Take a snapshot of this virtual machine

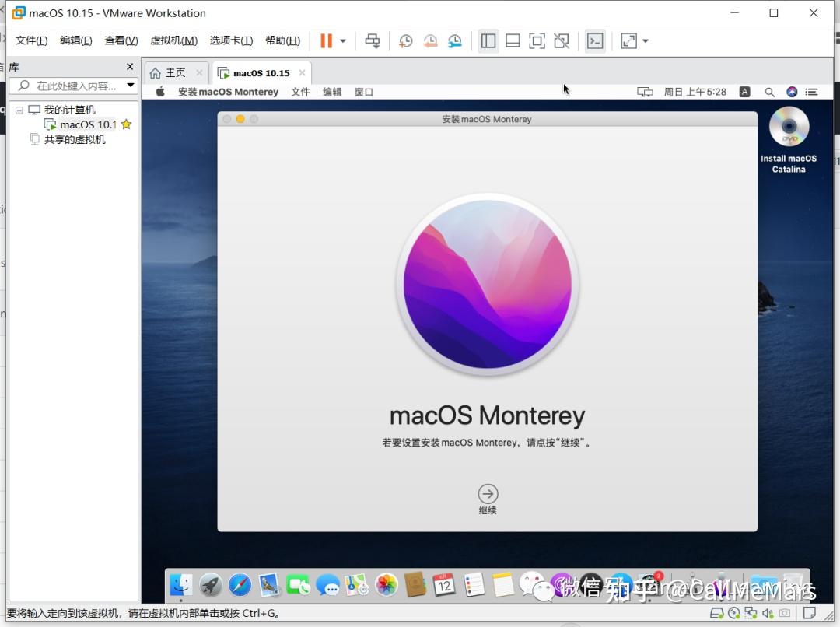click(x=405, y=40)
